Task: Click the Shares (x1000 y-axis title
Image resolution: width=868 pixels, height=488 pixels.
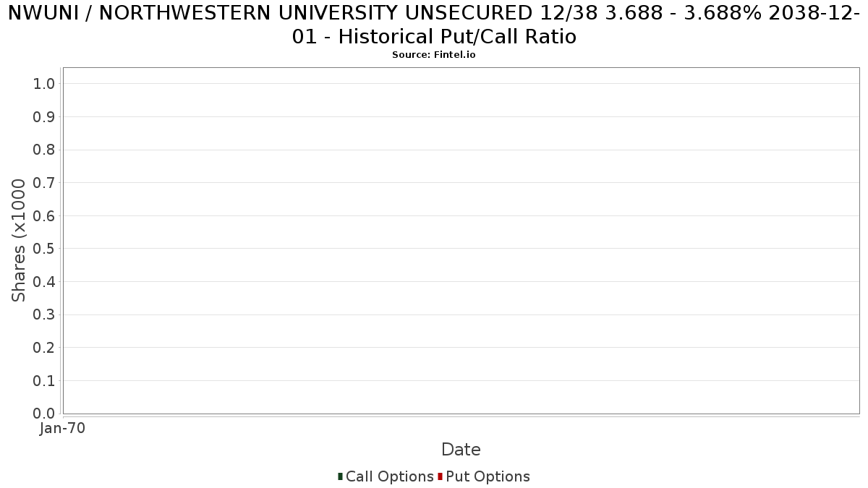Action: [x=19, y=241]
